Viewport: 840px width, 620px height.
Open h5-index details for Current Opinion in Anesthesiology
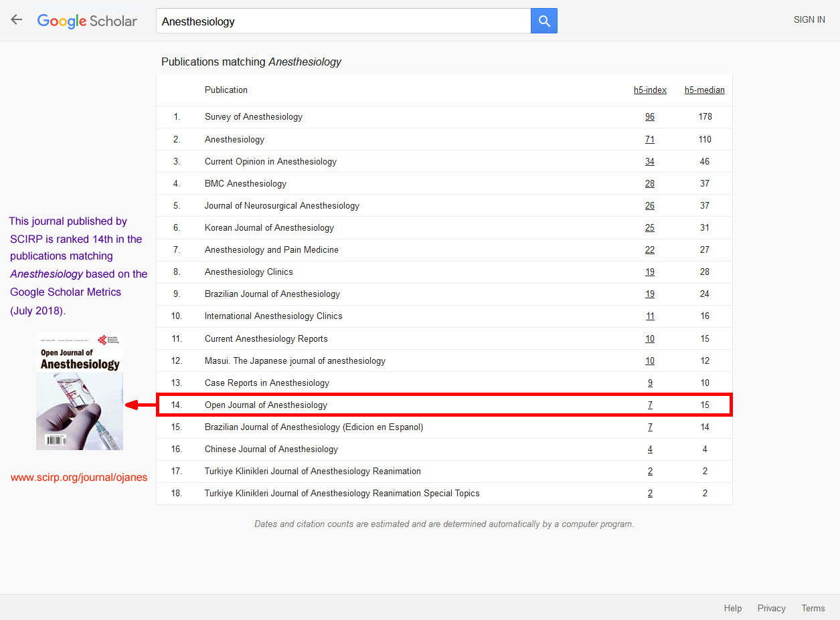tap(649, 161)
